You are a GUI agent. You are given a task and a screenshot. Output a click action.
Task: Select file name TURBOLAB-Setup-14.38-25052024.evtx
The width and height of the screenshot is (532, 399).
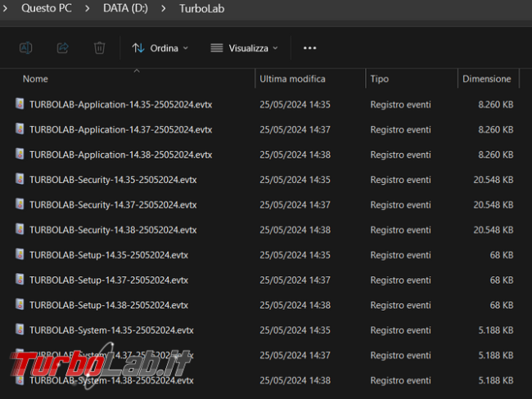tap(109, 306)
